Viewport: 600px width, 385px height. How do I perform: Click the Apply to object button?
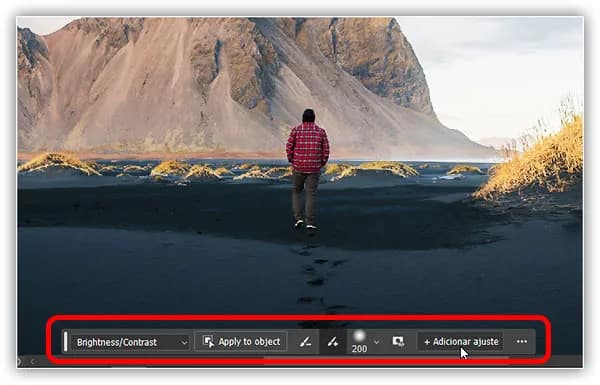pyautogui.click(x=241, y=341)
